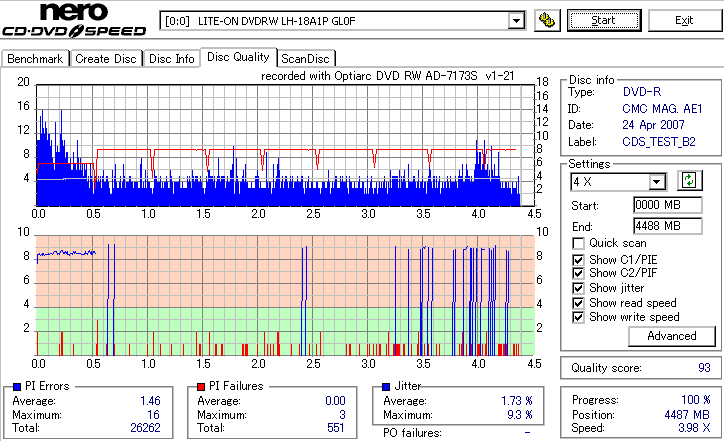Switch to the ScanDisc tab

(x=305, y=59)
